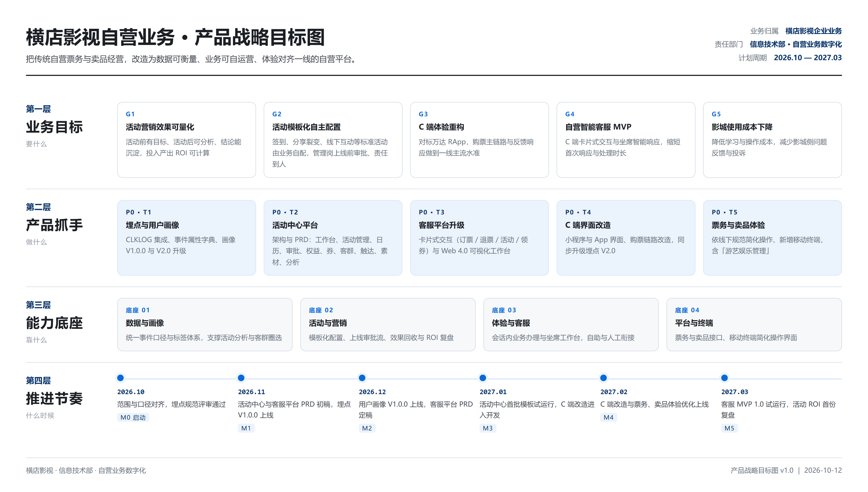Click the 活动中心平台 card heading
The image size is (868, 492).
coord(295,225)
